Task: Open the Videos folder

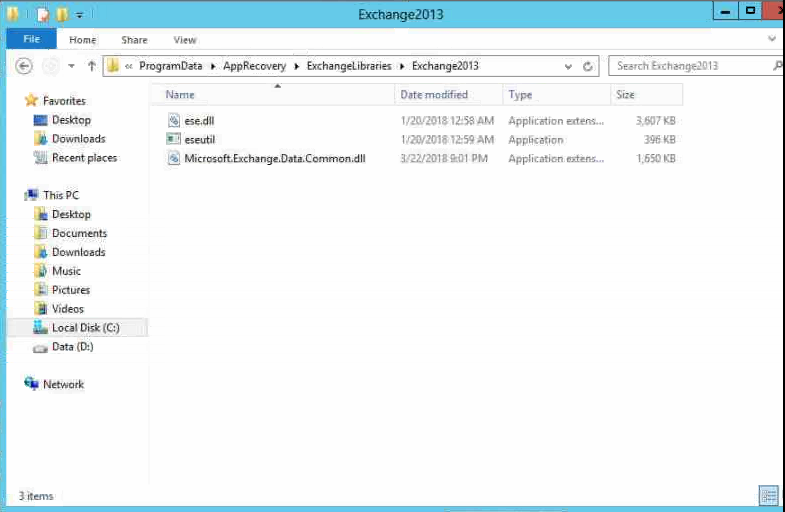Action: (68, 309)
